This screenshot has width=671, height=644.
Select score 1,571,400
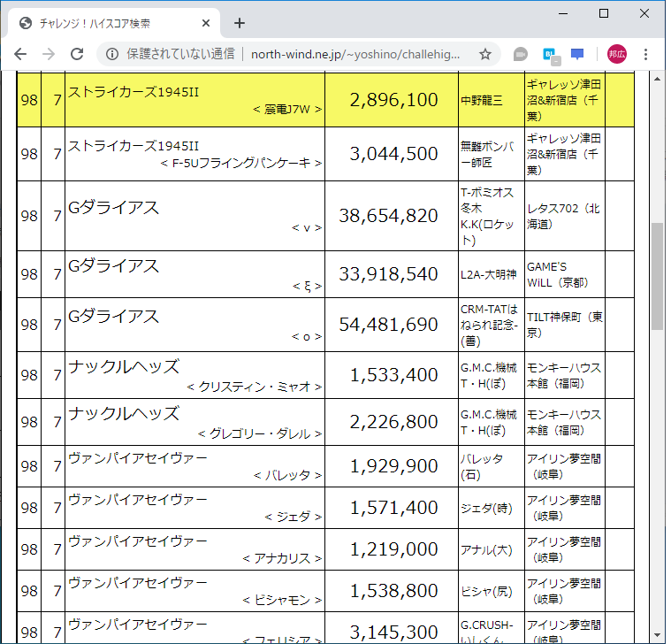pos(393,508)
